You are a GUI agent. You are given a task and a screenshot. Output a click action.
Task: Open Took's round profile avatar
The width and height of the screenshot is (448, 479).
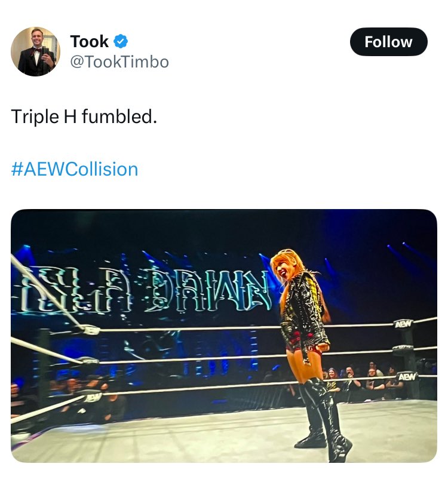[35, 51]
